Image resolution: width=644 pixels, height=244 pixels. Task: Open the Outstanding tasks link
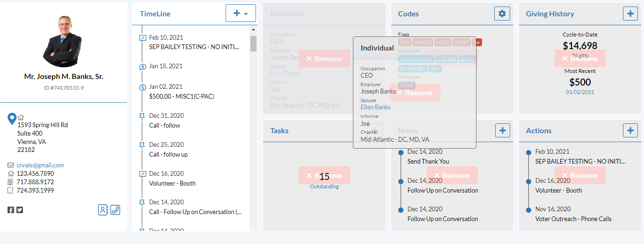[x=324, y=187]
